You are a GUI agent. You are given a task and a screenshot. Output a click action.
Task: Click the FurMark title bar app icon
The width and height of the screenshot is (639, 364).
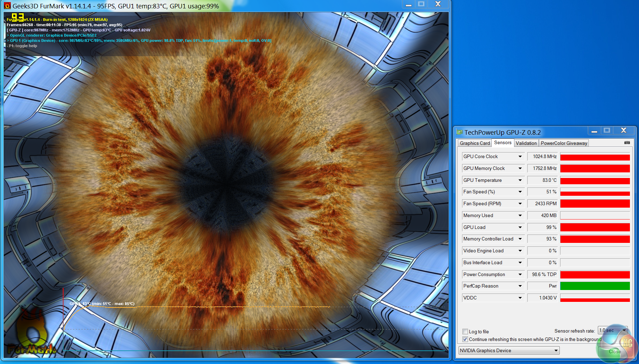coord(7,6)
